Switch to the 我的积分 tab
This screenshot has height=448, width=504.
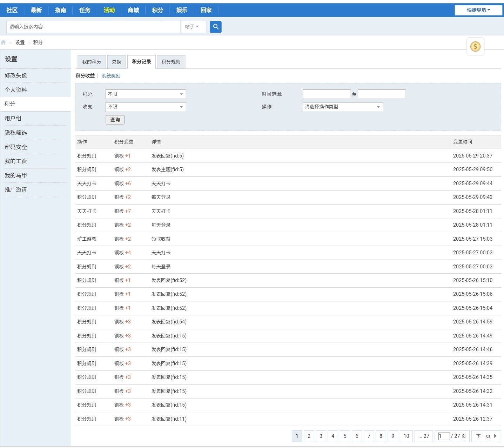tap(91, 61)
